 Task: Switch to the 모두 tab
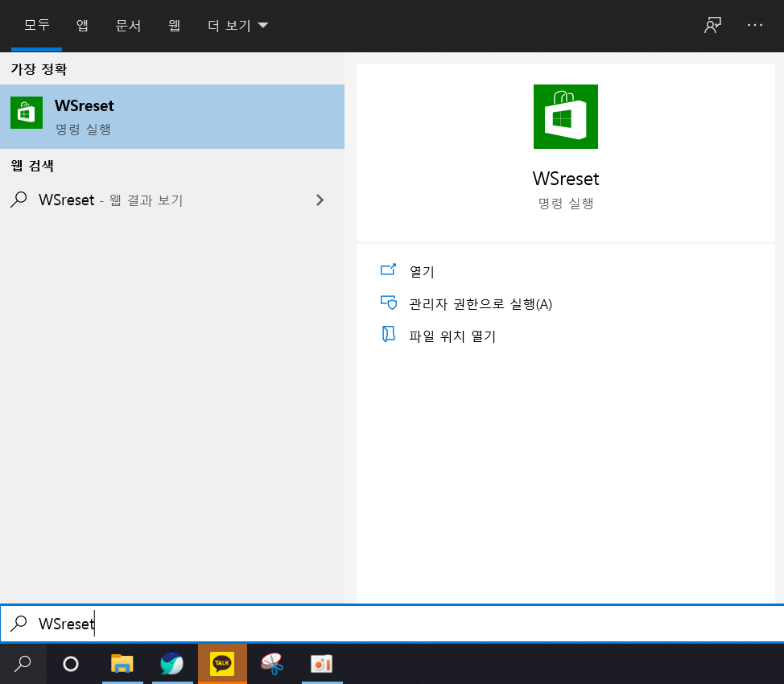tap(36, 26)
